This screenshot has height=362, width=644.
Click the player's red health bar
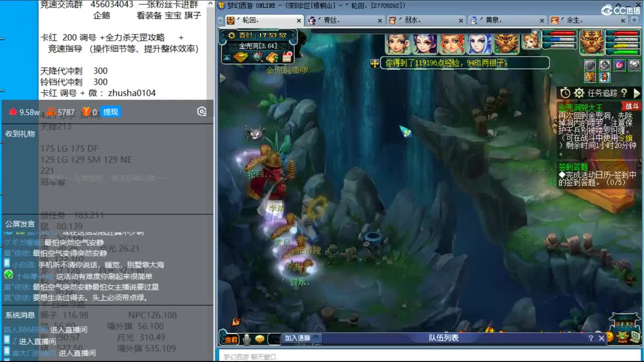[x=622, y=34]
